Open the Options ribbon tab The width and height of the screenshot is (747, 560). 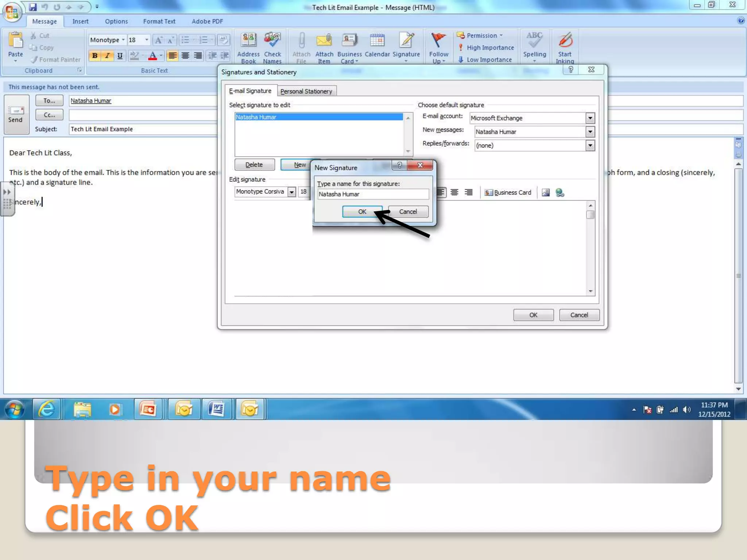click(116, 22)
